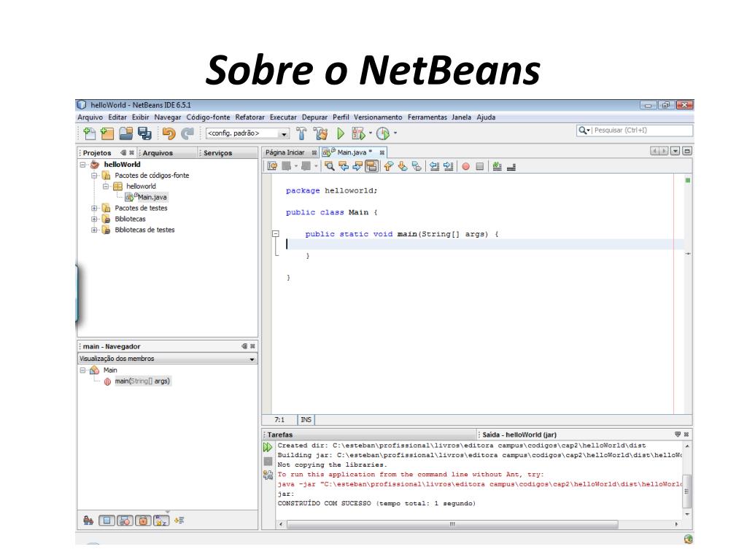Toggle Sort by Source in Navigator

tap(179, 521)
